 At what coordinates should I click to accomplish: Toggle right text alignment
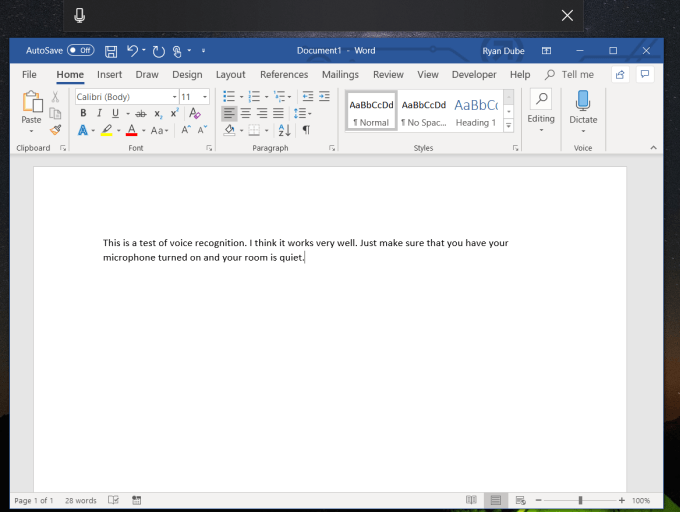(262, 114)
